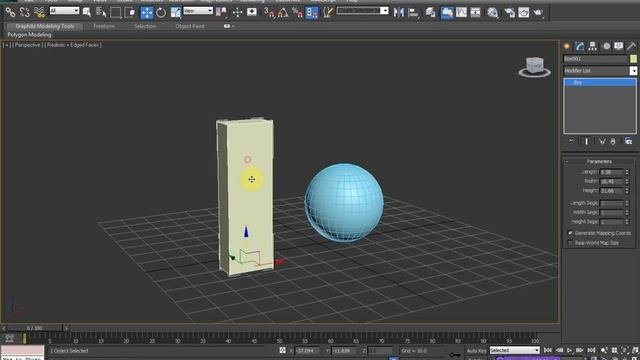
Task: Toggle the Percent Snap button
Action: [x=297, y=13]
